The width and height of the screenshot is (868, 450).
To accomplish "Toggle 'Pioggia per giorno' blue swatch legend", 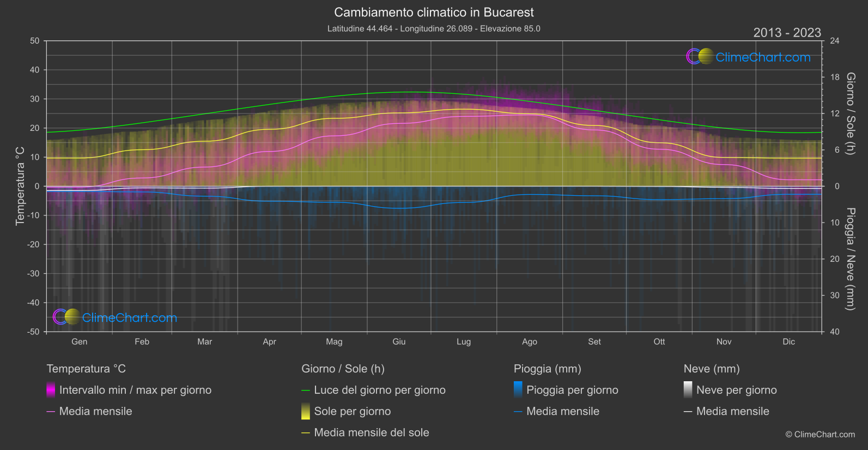I will coord(566,390).
